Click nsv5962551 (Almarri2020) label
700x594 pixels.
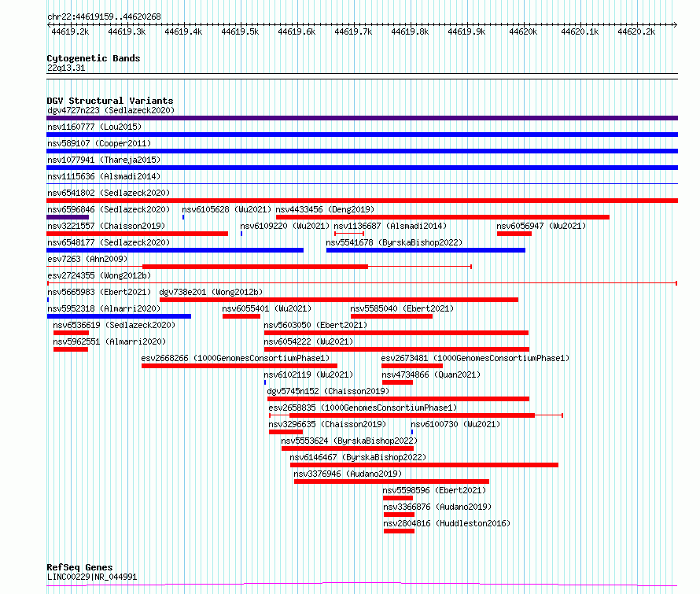coord(109,341)
